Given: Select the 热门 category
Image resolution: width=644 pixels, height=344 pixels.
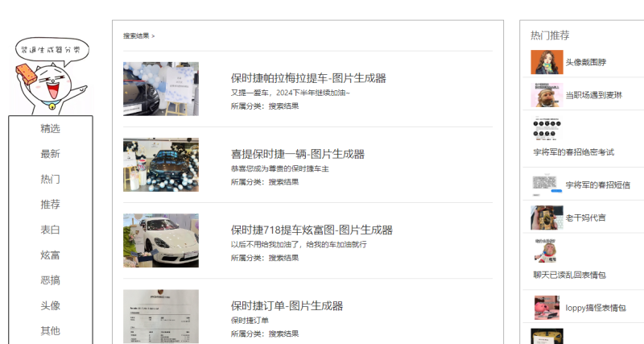Looking at the screenshot, I should tap(50, 179).
